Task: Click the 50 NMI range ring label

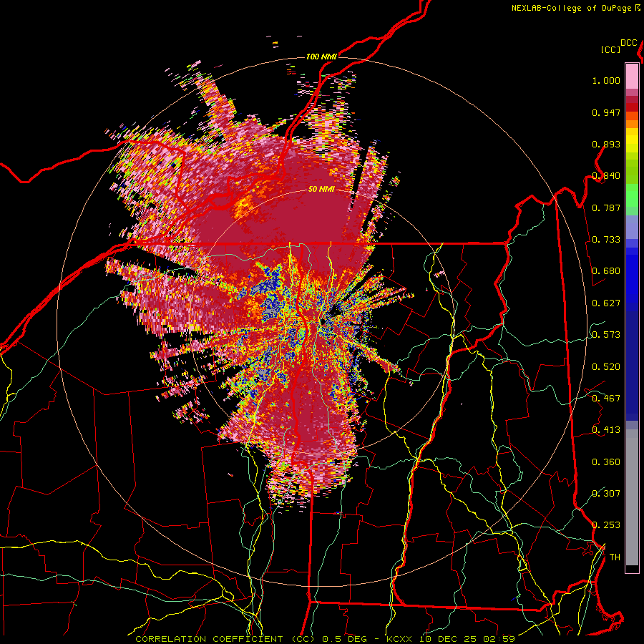Action: pyautogui.click(x=321, y=190)
